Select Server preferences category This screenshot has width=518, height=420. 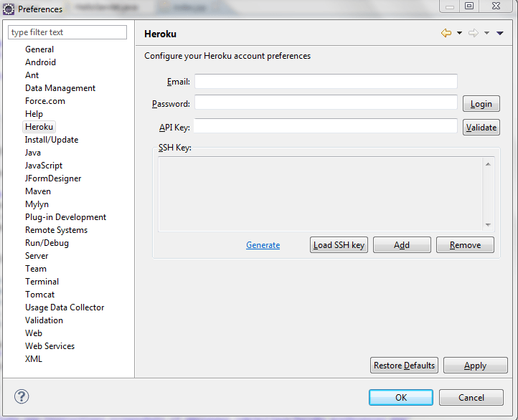click(x=37, y=256)
